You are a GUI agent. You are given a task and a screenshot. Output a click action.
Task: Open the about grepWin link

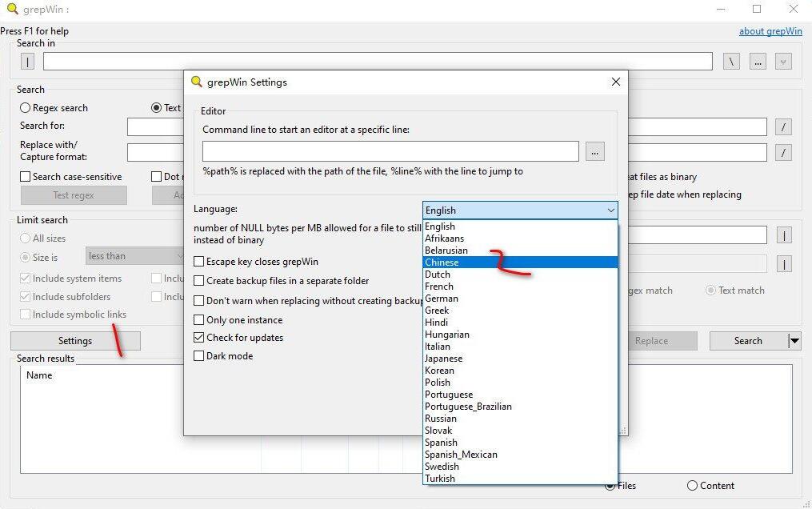(770, 31)
